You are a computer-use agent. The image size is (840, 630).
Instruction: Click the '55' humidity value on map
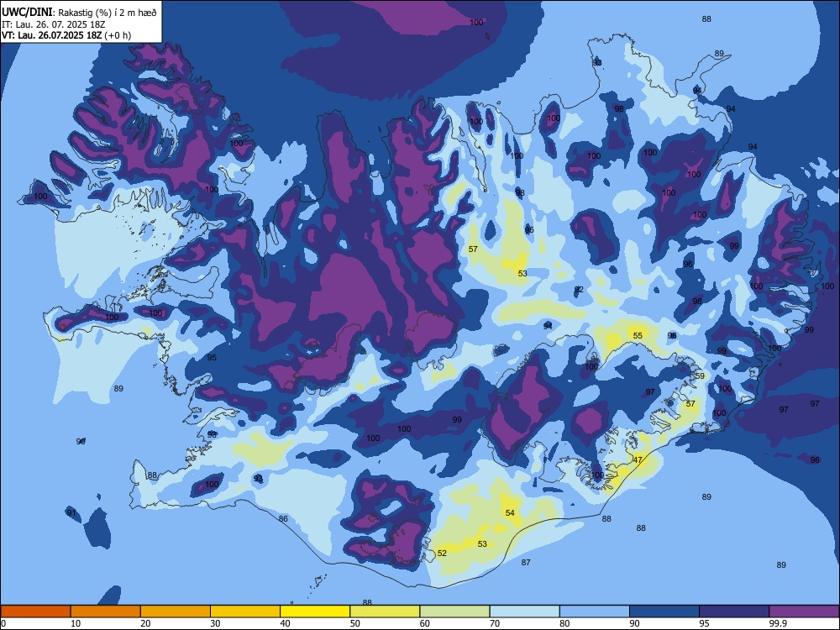point(638,336)
